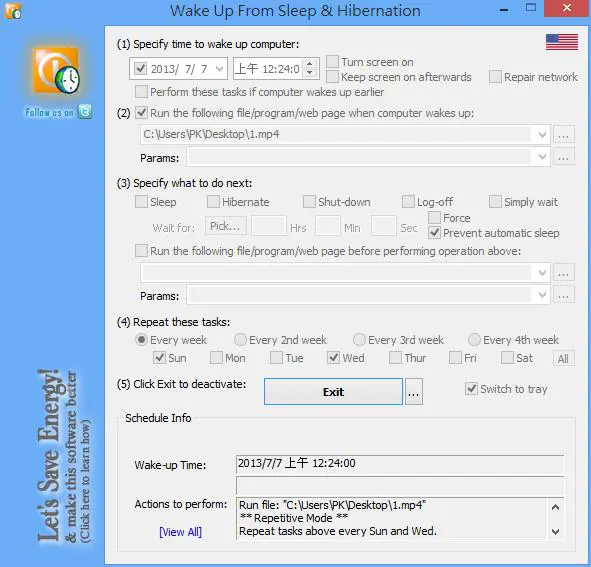591x567 pixels.
Task: Enable the Turn screen on checkbox
Action: coord(332,62)
